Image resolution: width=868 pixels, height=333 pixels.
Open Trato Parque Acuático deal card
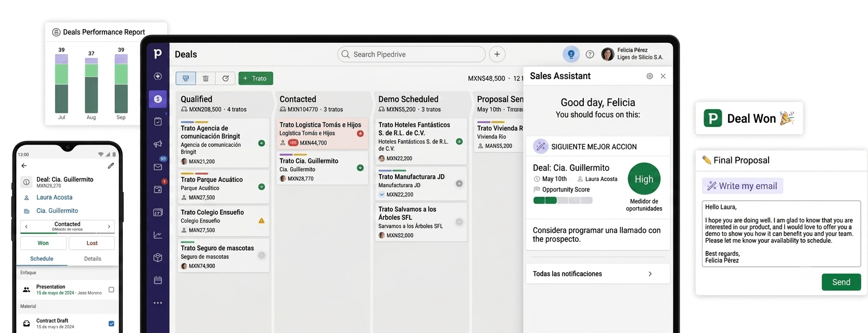pos(223,187)
